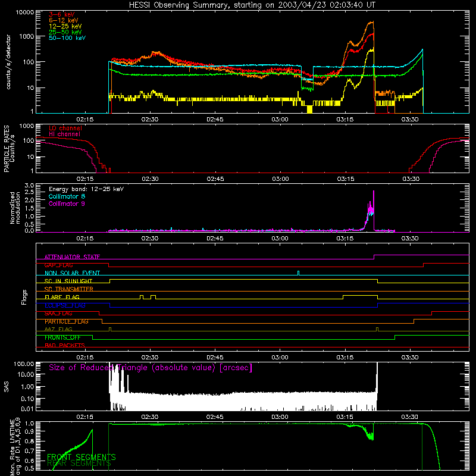Screen dimensions: 476x476
Task: Click the 100.00 y-axis value in SAS plot
Action: coord(24,364)
